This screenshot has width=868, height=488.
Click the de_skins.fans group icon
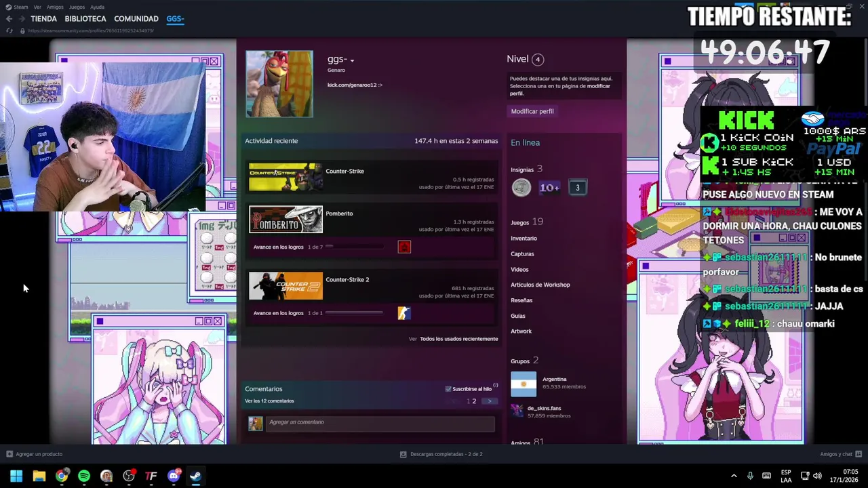[517, 411]
